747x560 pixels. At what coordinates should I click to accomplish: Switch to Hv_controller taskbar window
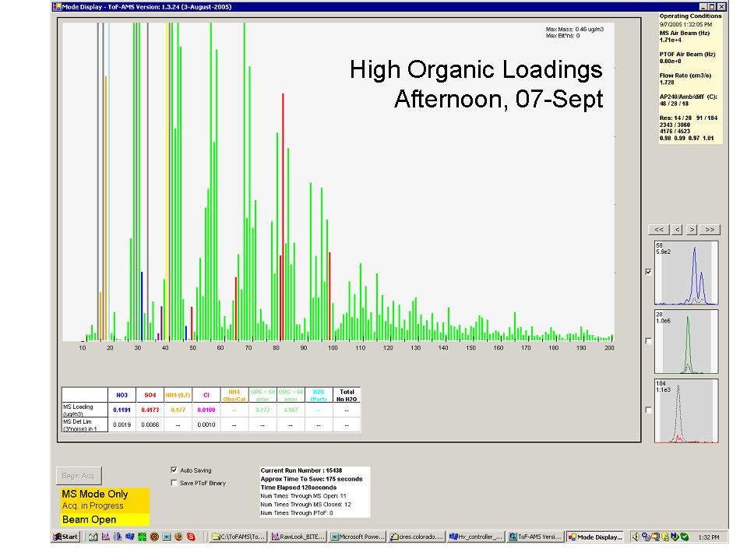(x=475, y=537)
